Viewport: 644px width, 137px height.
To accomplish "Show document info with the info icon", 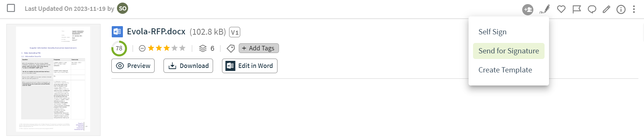I will tap(621, 9).
